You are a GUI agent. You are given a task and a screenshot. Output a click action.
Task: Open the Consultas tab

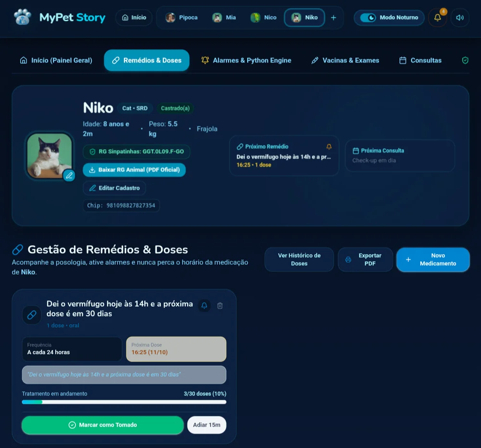click(x=420, y=61)
